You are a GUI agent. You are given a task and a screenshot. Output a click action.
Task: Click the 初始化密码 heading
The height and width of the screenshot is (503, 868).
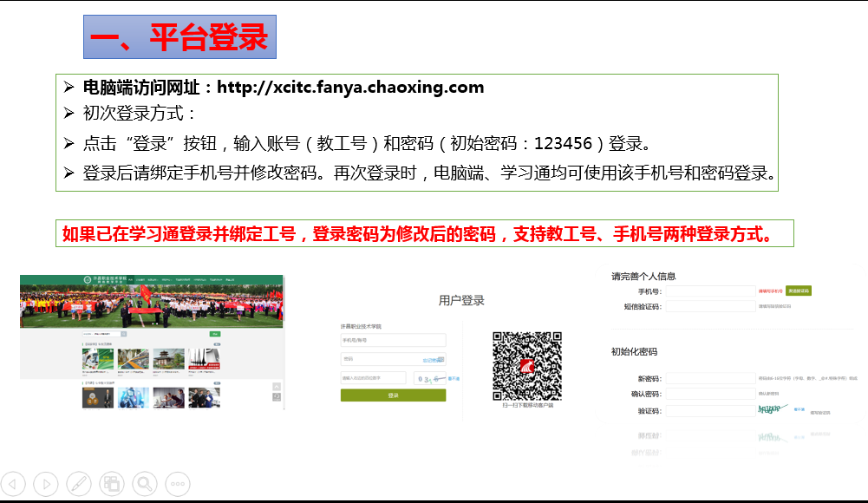point(635,352)
